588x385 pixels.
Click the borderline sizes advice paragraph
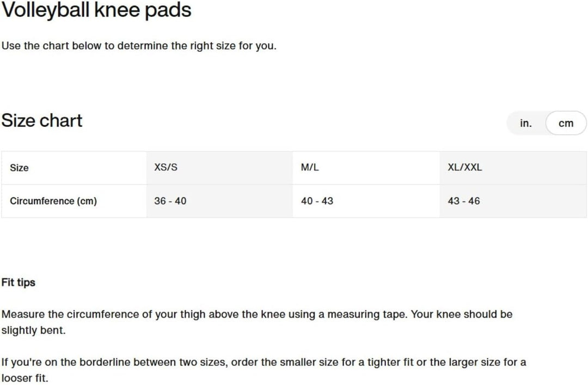(264, 370)
